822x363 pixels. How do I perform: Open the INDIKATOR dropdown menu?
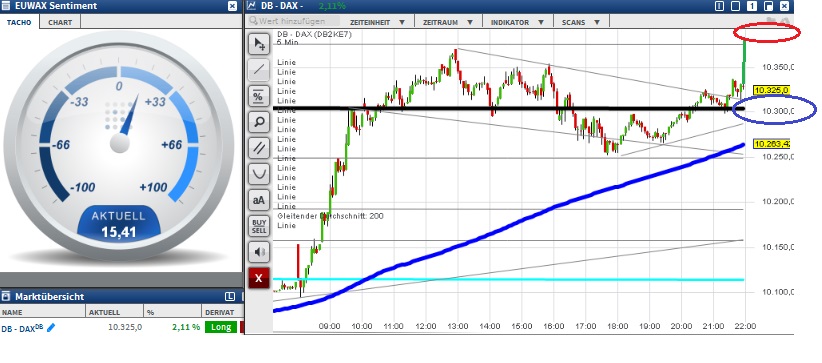pyautogui.click(x=517, y=23)
